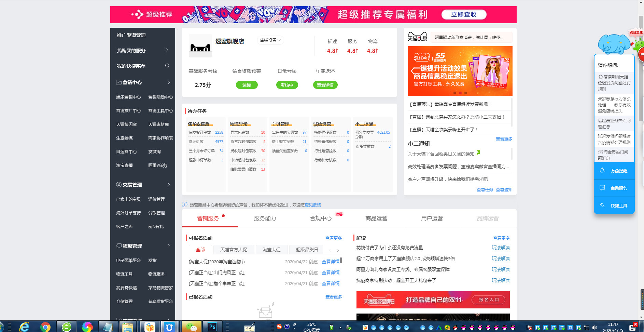This screenshot has width=644, height=332.
Task: Open 淘宝直播 in sidebar
Action: tap(124, 165)
